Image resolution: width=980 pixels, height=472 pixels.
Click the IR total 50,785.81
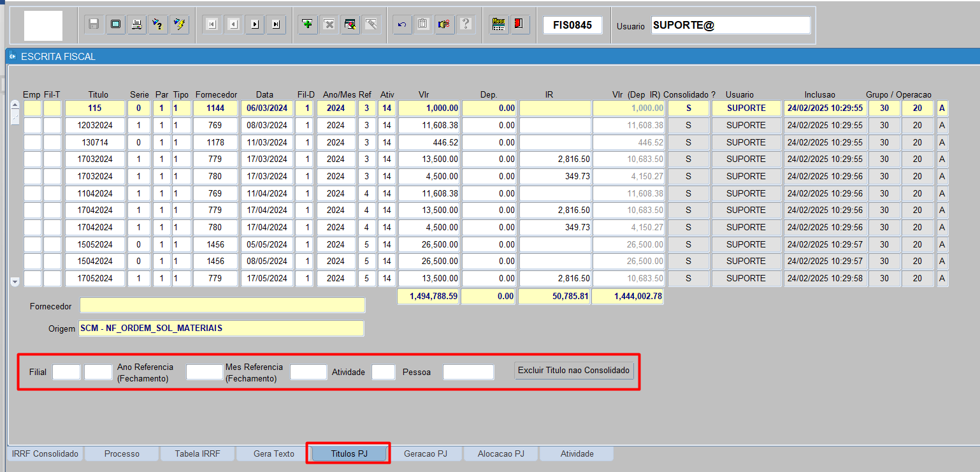tap(554, 297)
